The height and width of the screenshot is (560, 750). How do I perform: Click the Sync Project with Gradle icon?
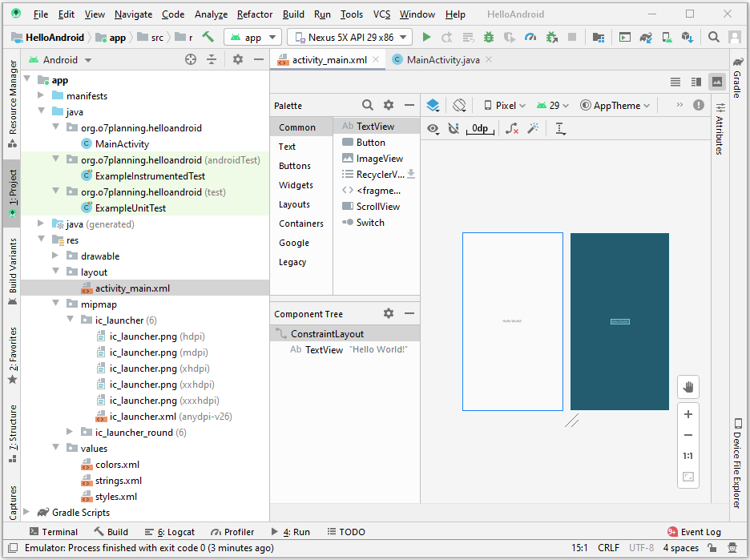tap(646, 38)
